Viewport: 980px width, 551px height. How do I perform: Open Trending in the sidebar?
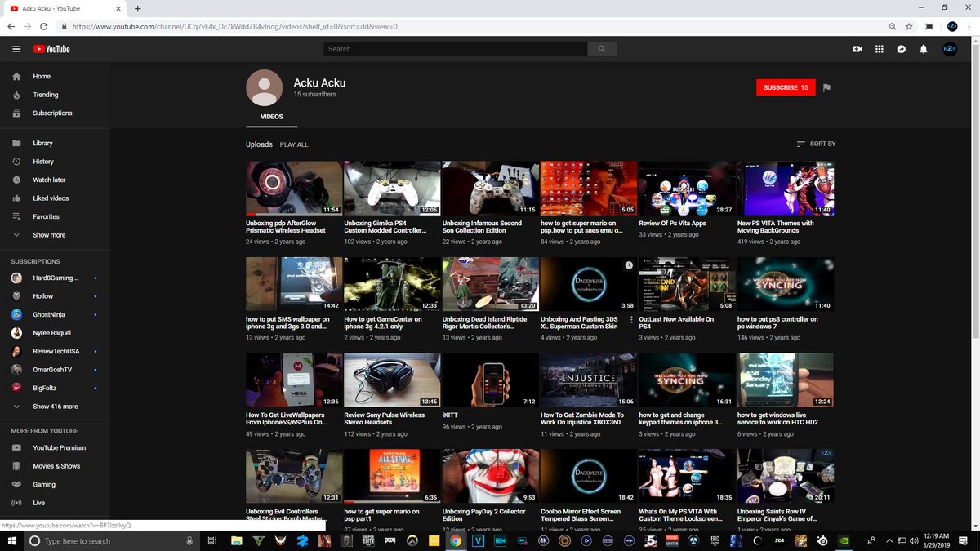[55, 95]
